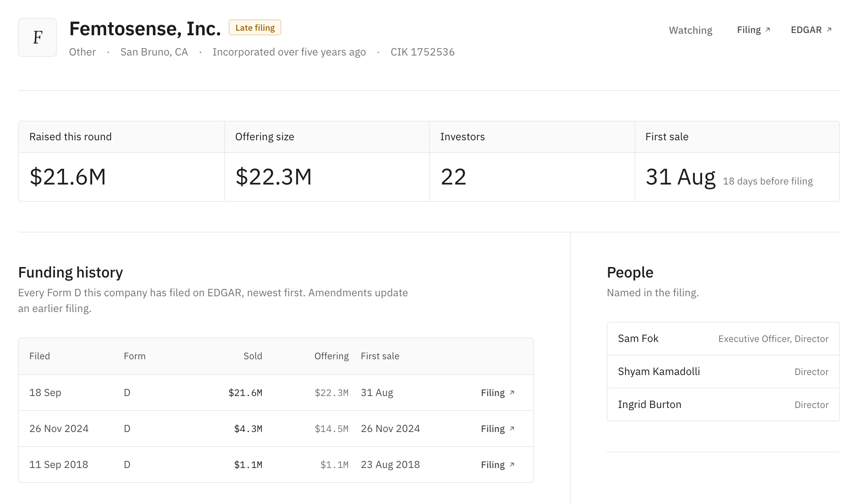Click the 'Sold' column header
858x504 pixels.
tap(253, 356)
